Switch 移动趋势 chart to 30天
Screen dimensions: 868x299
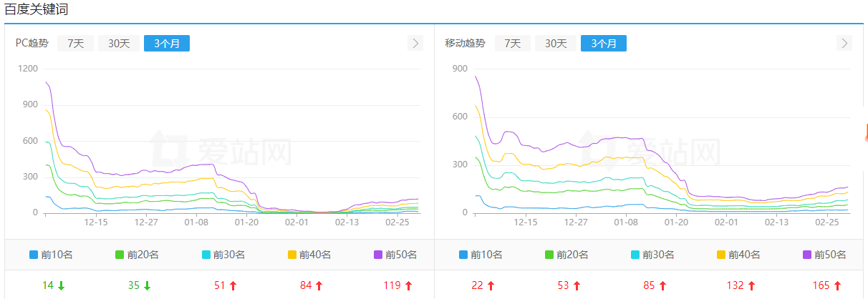pos(556,44)
